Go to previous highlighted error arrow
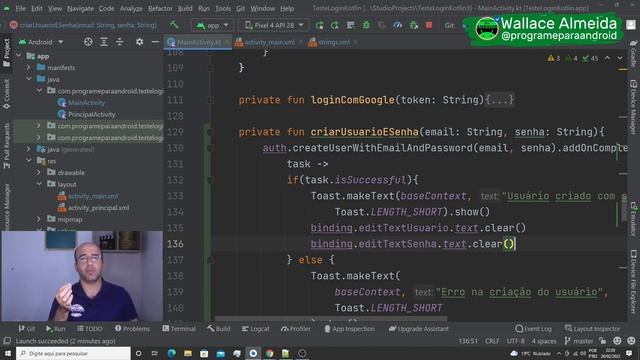640x360 pixels. pyautogui.click(x=607, y=58)
